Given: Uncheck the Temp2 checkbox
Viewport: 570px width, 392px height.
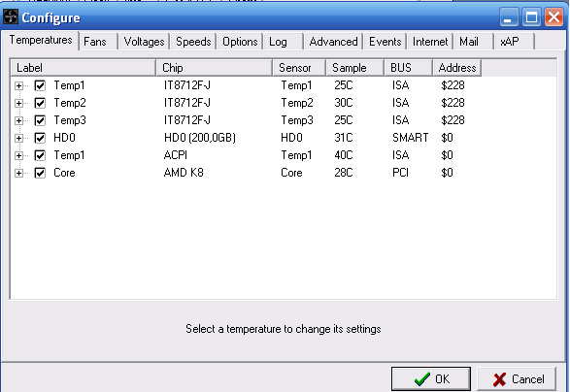Looking at the screenshot, I should click(x=40, y=103).
